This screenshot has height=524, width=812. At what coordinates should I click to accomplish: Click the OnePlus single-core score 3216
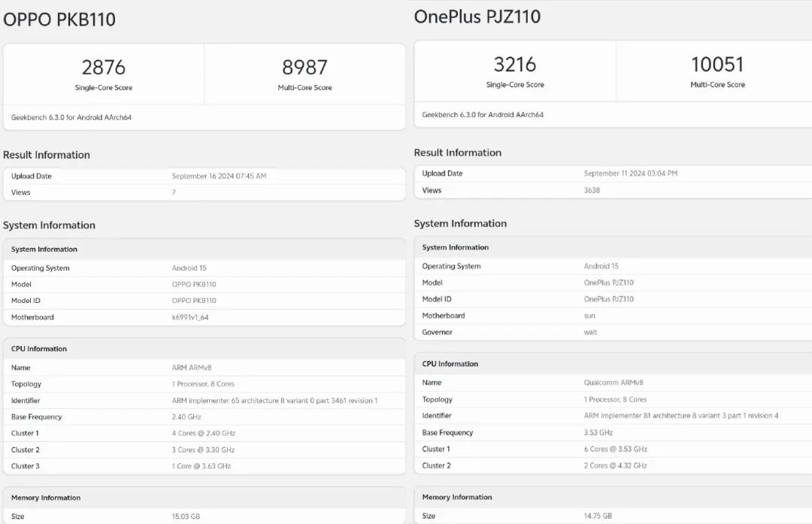(515, 65)
